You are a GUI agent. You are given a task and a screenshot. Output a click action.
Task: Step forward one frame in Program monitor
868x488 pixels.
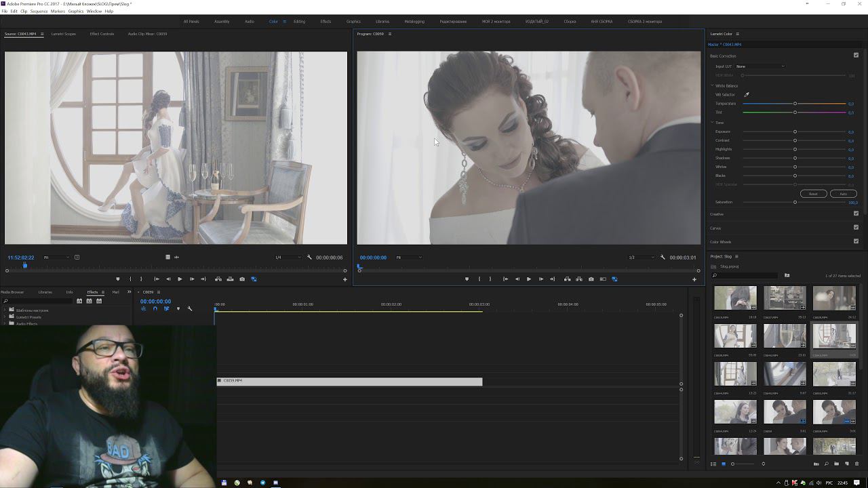(x=540, y=279)
